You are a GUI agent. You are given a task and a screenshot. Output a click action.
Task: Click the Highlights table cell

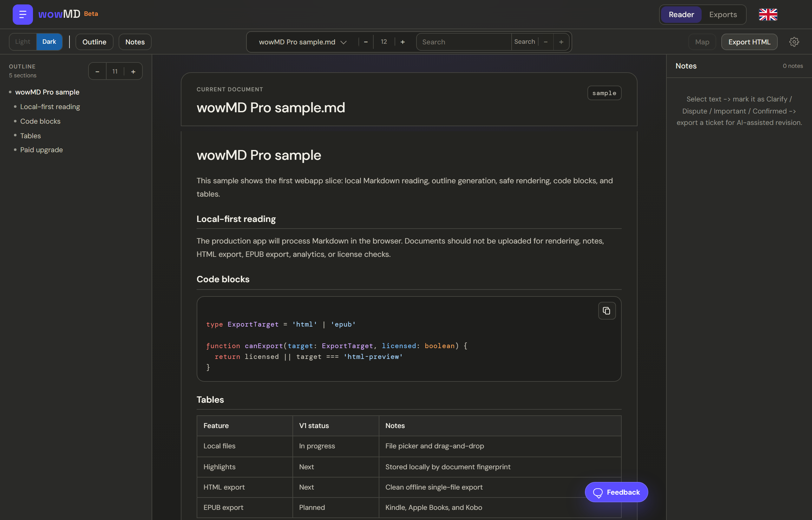(245, 467)
